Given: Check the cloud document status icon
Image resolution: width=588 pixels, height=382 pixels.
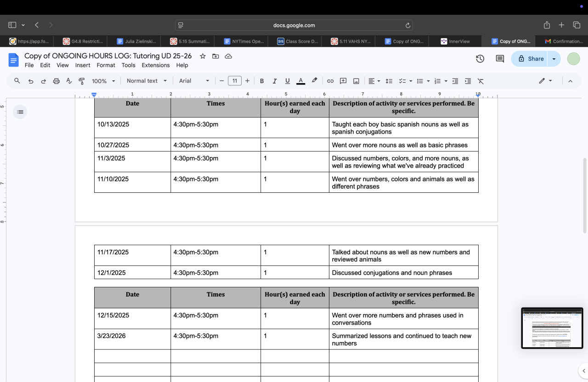Looking at the screenshot, I should (228, 56).
